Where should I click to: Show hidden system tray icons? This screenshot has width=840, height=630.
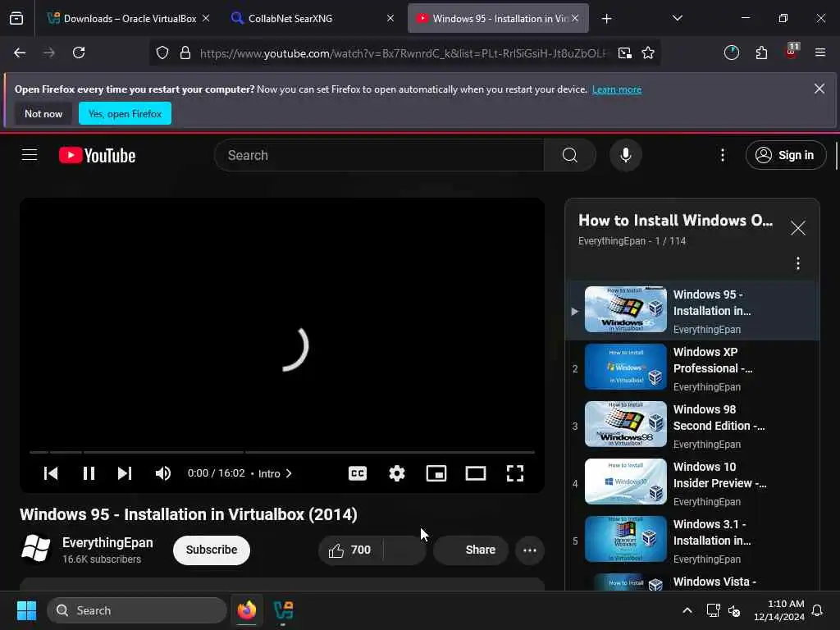687,610
